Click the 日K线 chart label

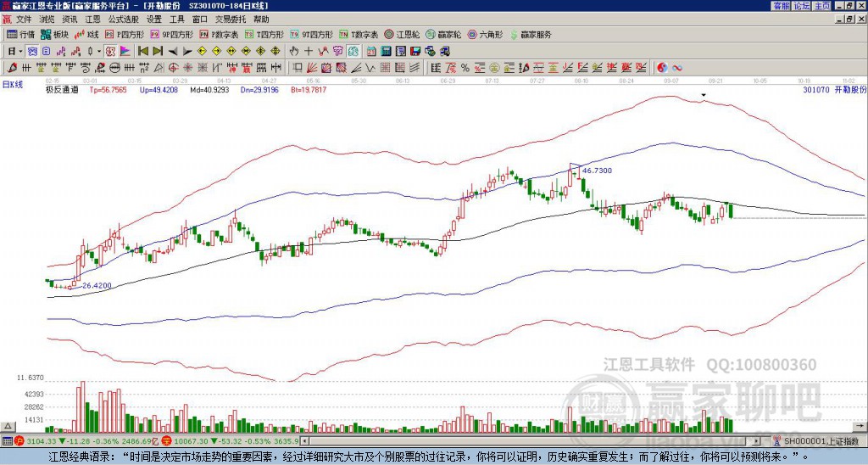[x=13, y=85]
